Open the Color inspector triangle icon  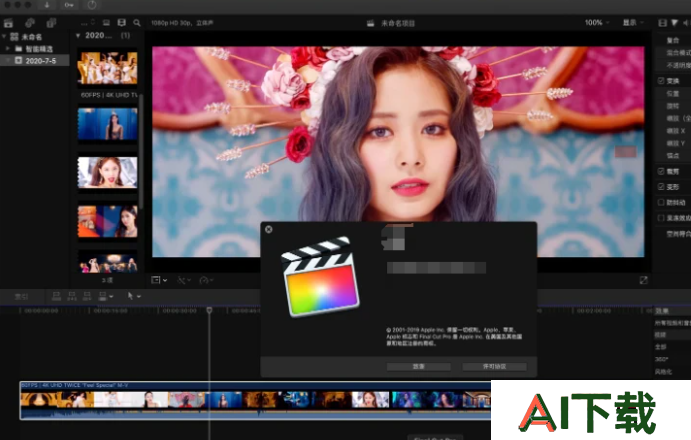[x=674, y=22]
